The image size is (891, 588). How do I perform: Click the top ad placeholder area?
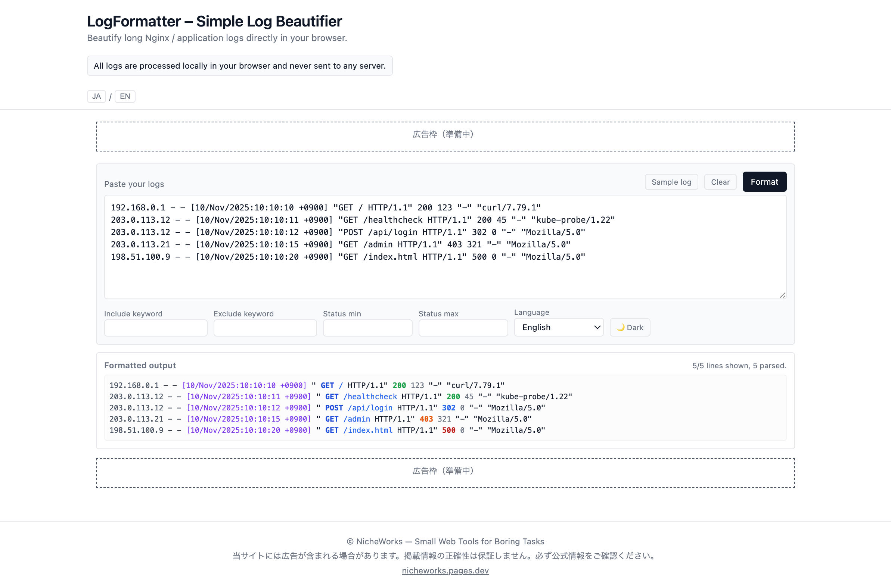point(445,136)
